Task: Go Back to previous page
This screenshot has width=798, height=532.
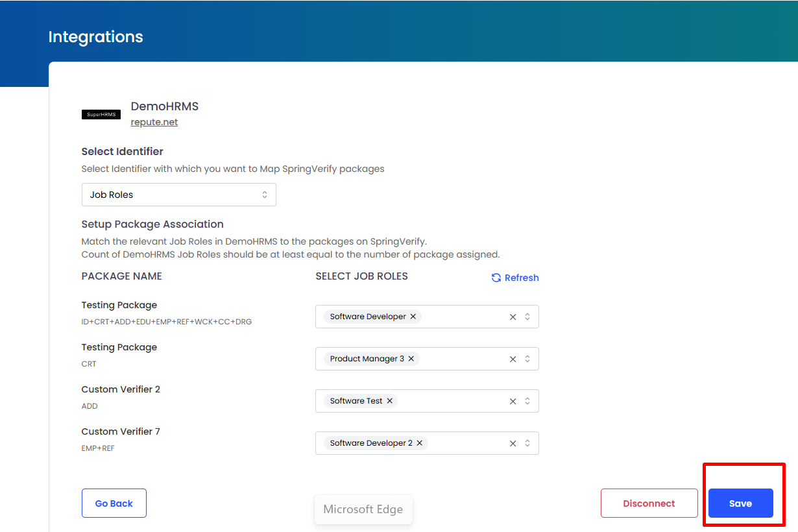Action: 114,503
